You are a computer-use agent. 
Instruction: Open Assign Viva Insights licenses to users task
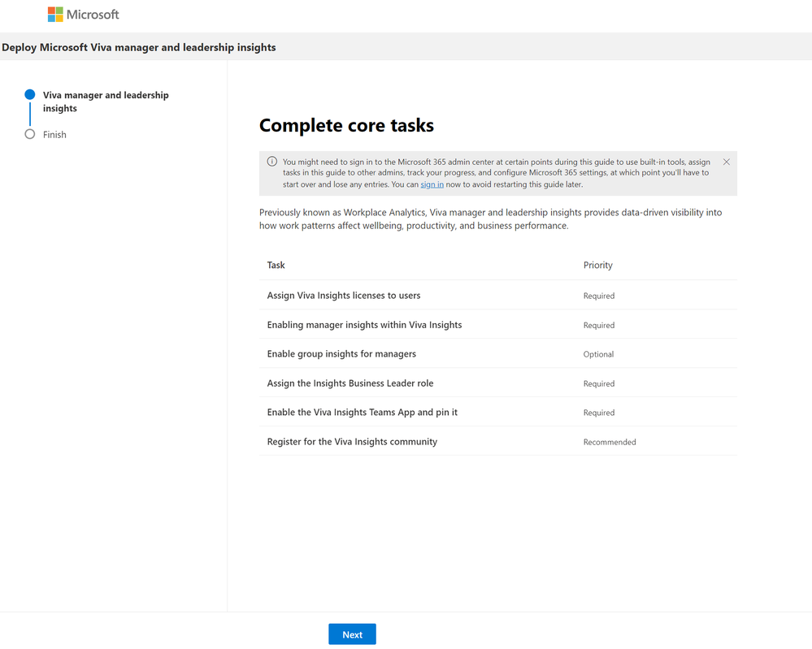tap(343, 296)
